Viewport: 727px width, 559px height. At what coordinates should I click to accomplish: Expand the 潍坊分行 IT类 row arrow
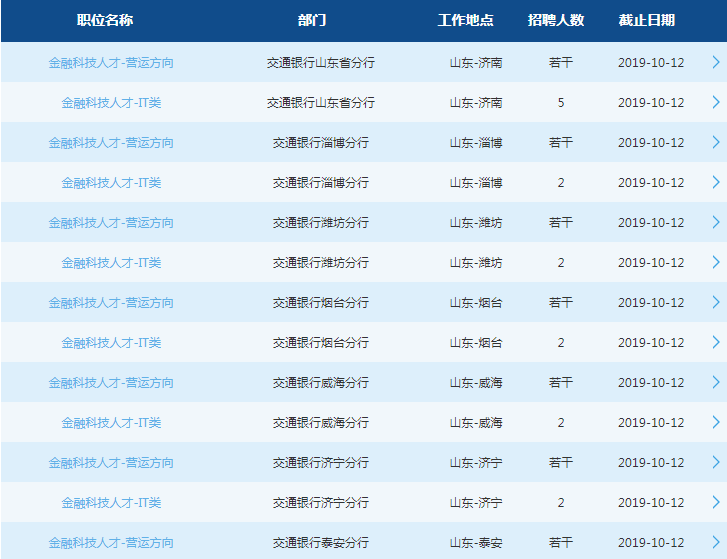[715, 262]
